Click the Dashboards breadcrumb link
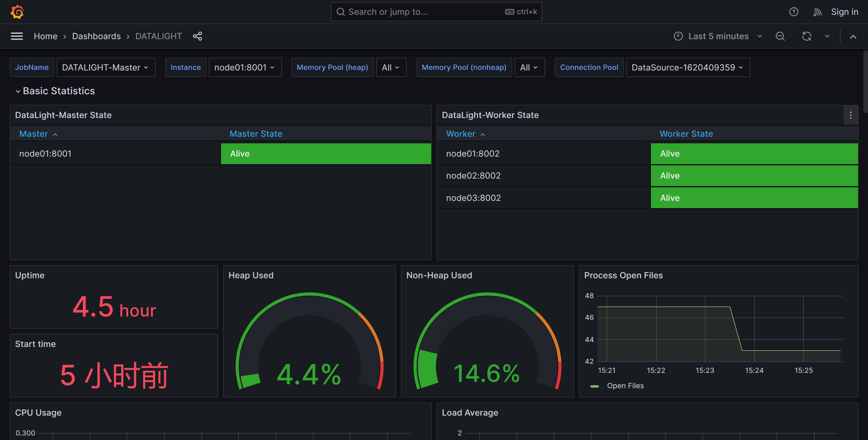The height and width of the screenshot is (440, 868). 96,35
